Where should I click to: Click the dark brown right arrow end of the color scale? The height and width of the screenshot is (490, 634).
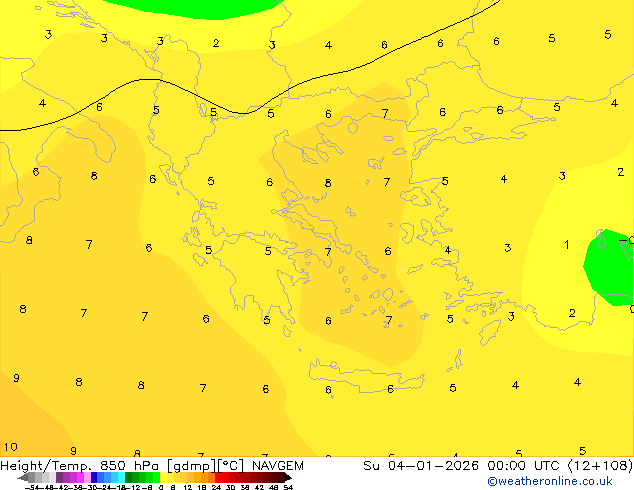tap(288, 478)
